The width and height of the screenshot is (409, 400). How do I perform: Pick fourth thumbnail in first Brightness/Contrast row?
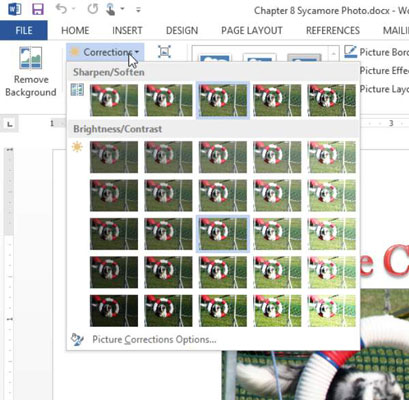(x=277, y=157)
